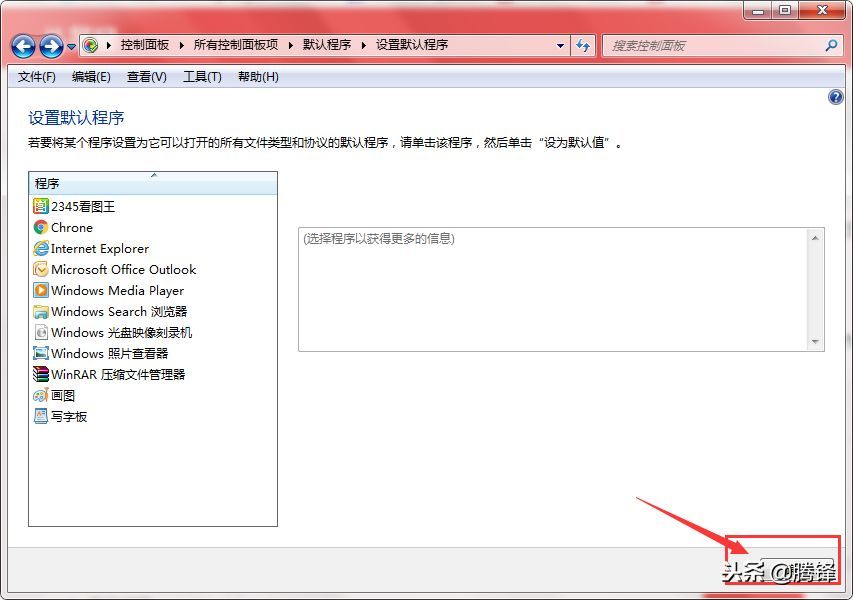Click the description box scroll-down arrow
The height and width of the screenshot is (600, 853).
point(815,342)
